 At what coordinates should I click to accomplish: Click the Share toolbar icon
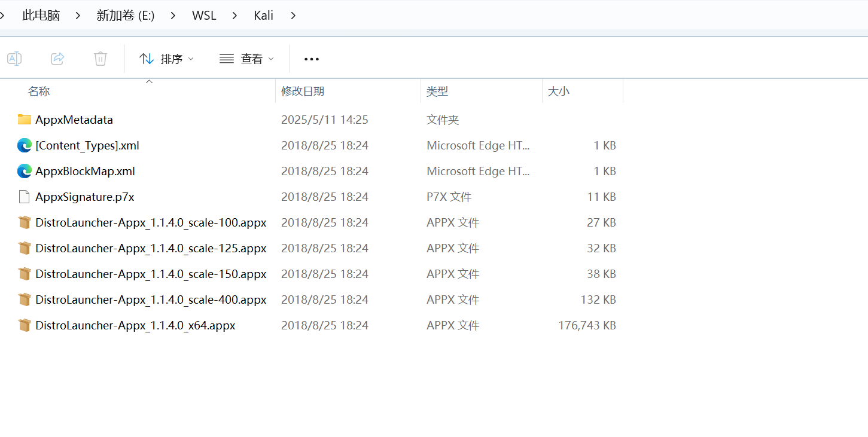57,59
